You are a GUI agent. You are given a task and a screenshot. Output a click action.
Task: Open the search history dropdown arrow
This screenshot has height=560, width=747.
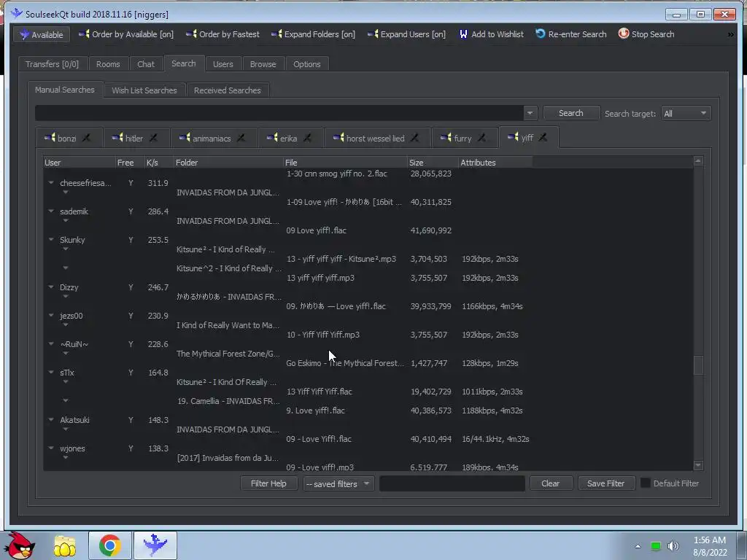click(x=530, y=113)
